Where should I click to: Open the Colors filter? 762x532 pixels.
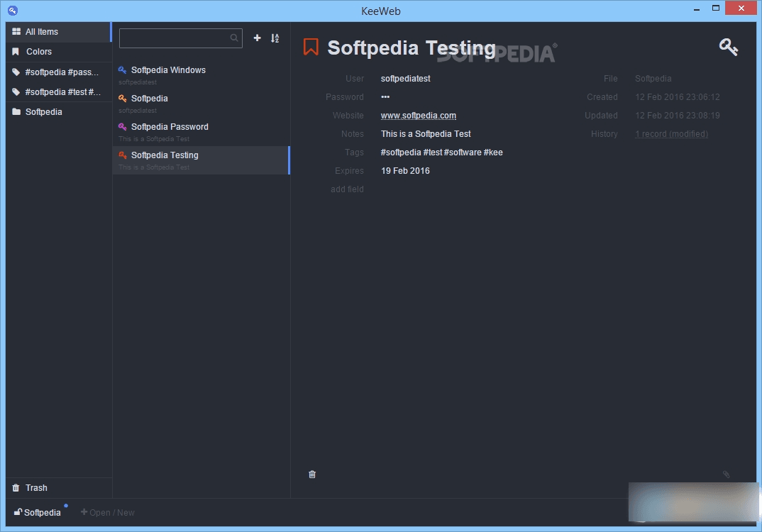click(x=59, y=52)
